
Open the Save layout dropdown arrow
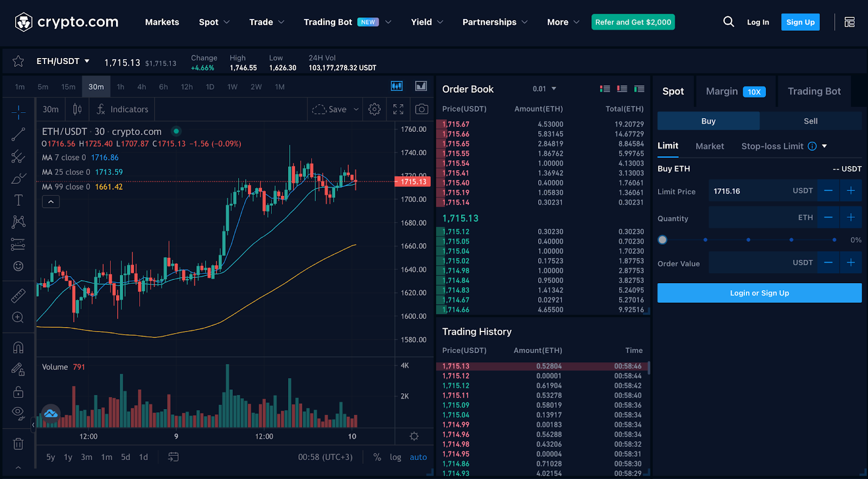[x=356, y=110]
